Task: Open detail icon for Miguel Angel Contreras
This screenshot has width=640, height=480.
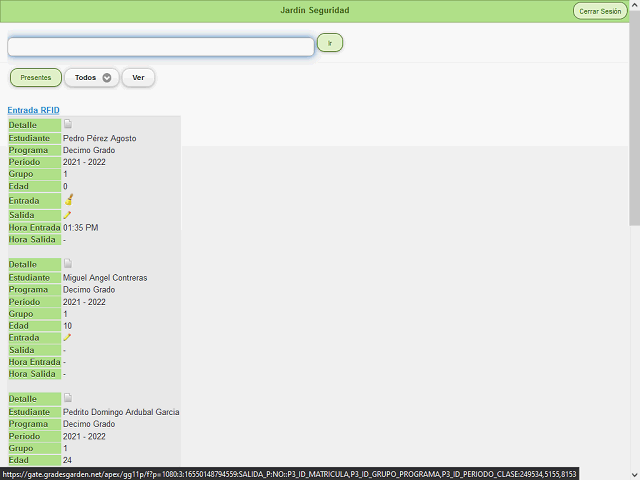Action: click(x=68, y=264)
